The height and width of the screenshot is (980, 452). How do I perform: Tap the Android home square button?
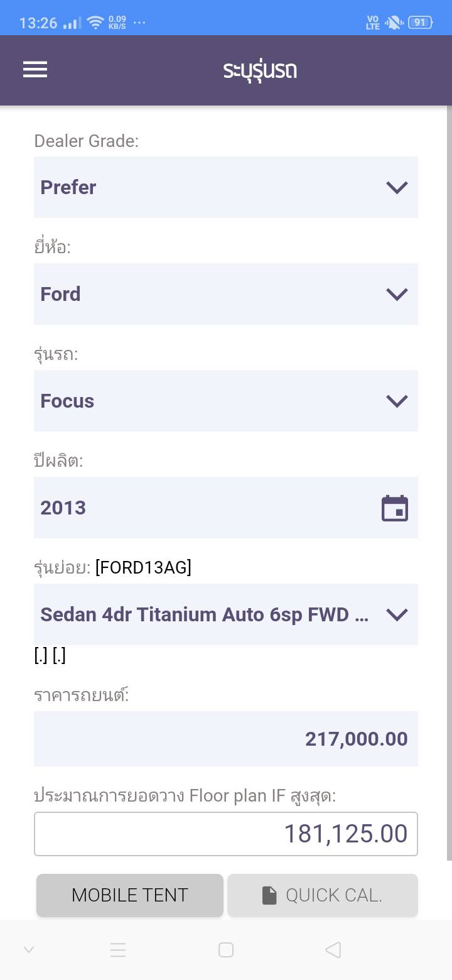[x=226, y=950]
